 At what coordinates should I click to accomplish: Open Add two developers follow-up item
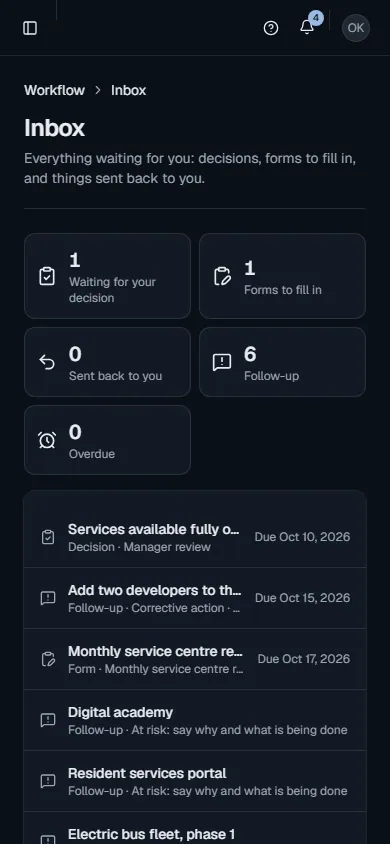click(195, 598)
